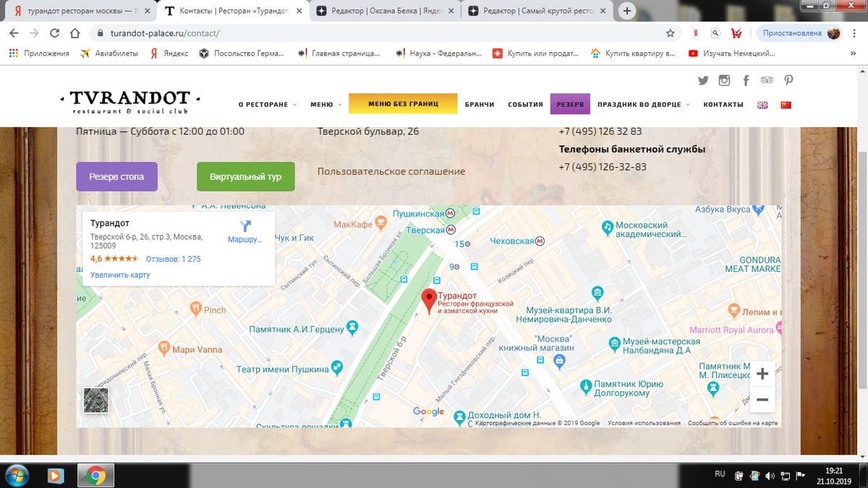
Task: Open the Отзывов: 1 275 reviews link
Action: pos(173,259)
